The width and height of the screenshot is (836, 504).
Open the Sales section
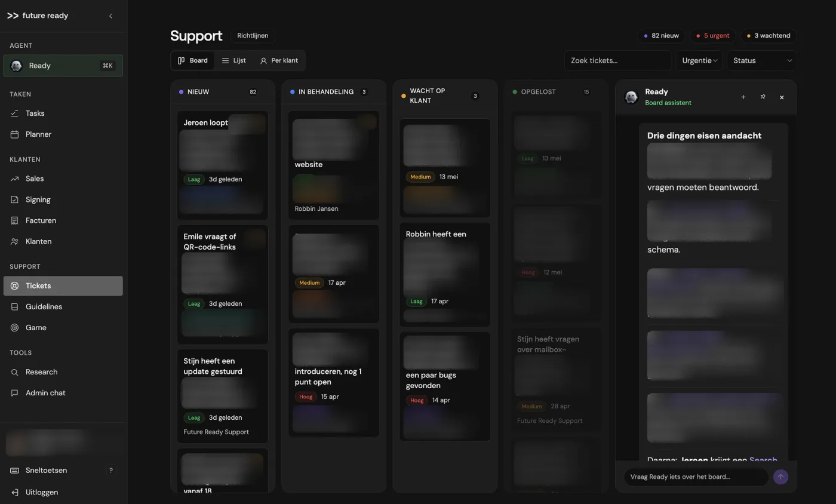click(x=63, y=179)
